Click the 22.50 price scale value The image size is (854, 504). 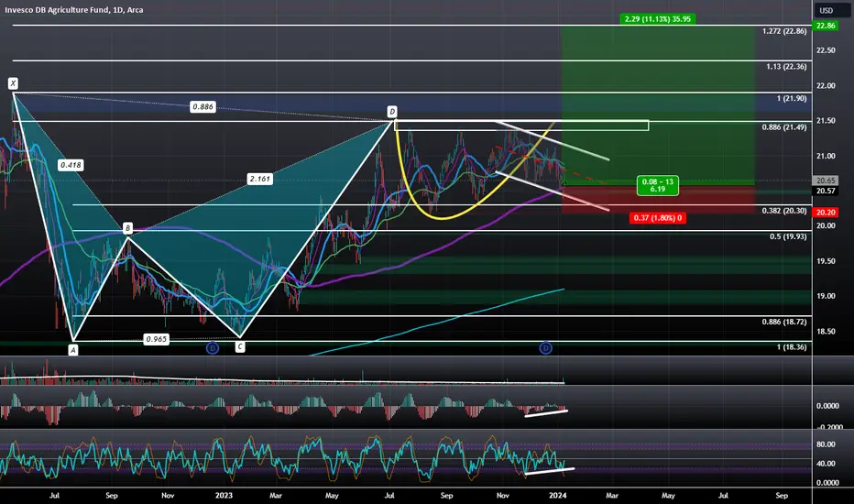pos(826,50)
